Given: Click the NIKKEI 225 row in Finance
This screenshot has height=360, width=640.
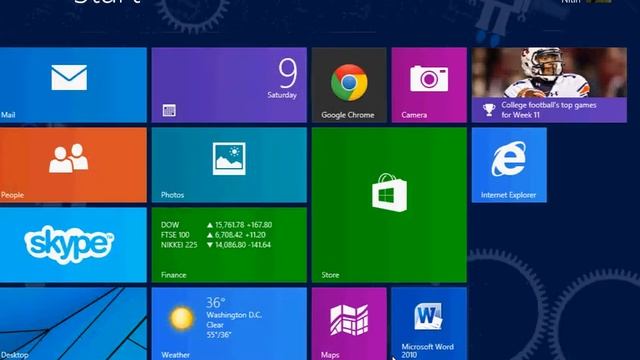Looking at the screenshot, I should click(216, 245).
